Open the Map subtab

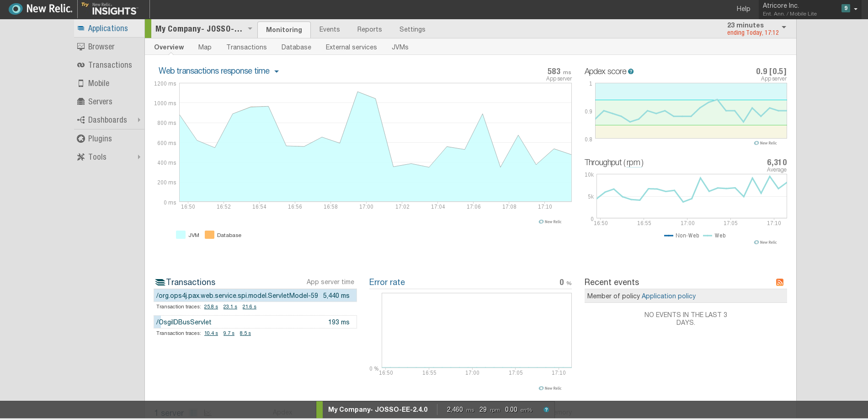point(205,47)
